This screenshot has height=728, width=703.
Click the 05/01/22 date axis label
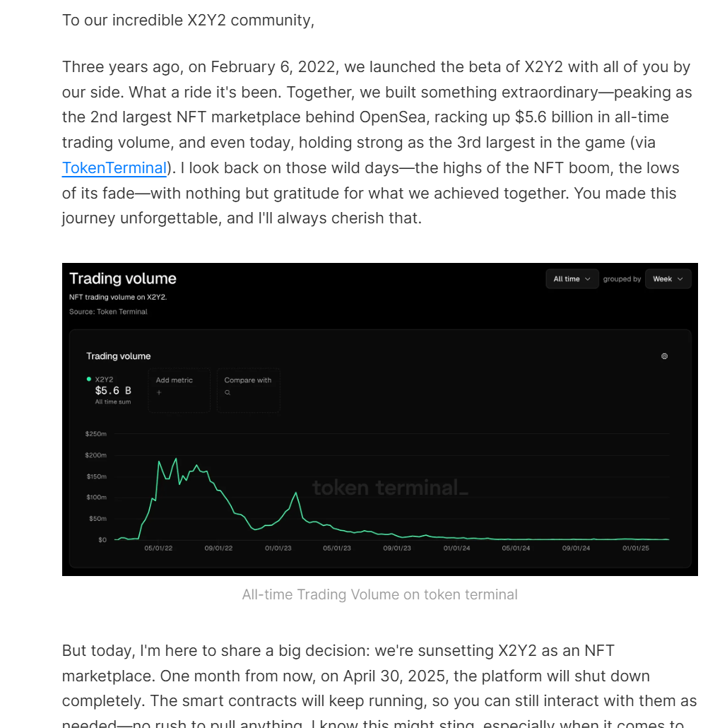coord(158,548)
